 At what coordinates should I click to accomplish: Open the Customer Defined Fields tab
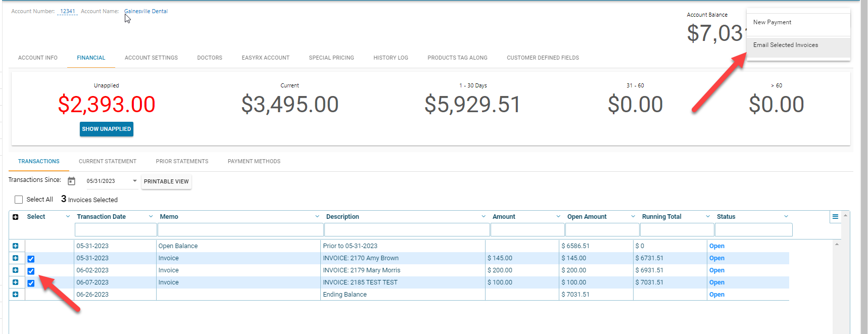point(543,58)
